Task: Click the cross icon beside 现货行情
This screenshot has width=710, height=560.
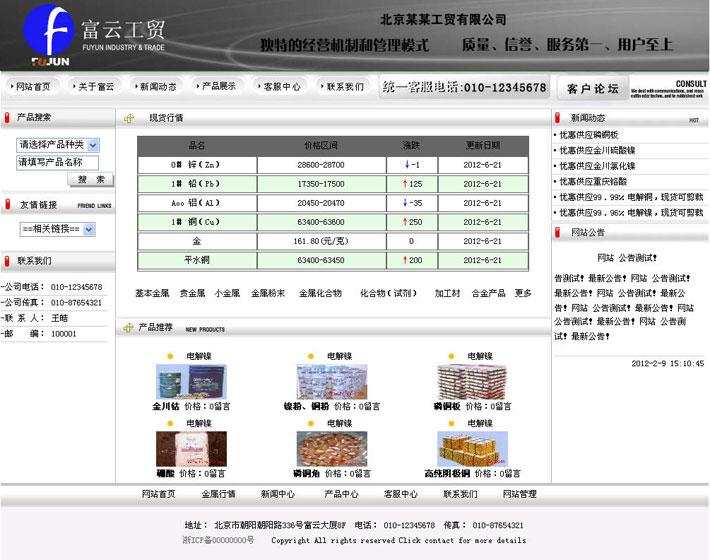Action: [129, 119]
